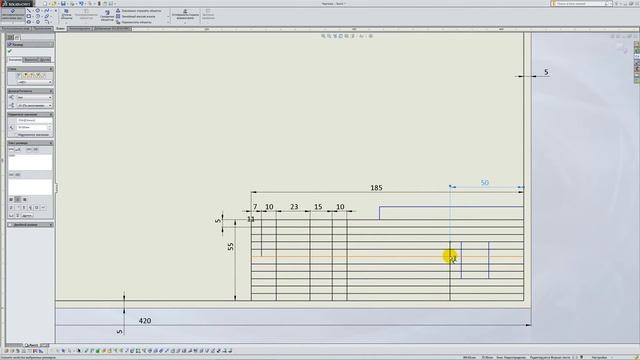Open the unit precision dropdown
640x360 pixels.
[34, 106]
